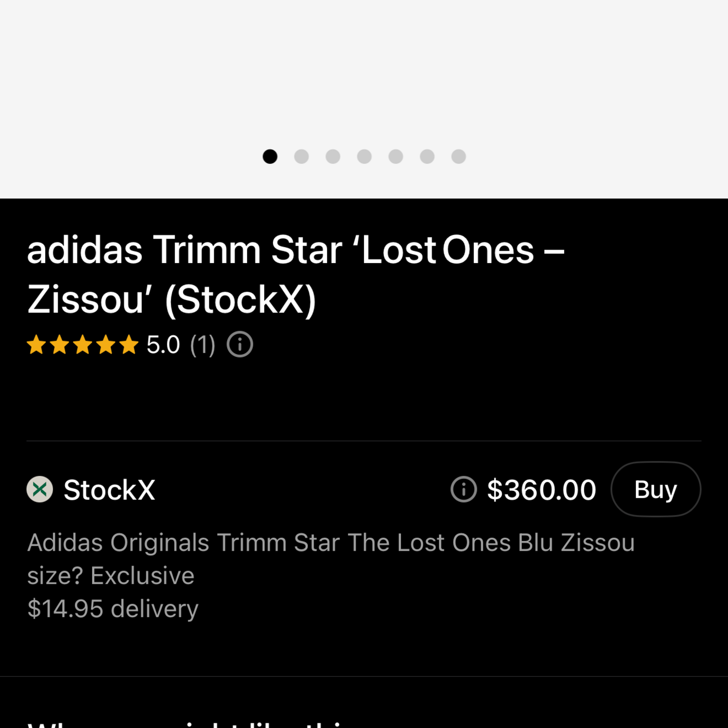The height and width of the screenshot is (728, 728).
Task: Open the StockX seller name
Action: click(x=109, y=490)
